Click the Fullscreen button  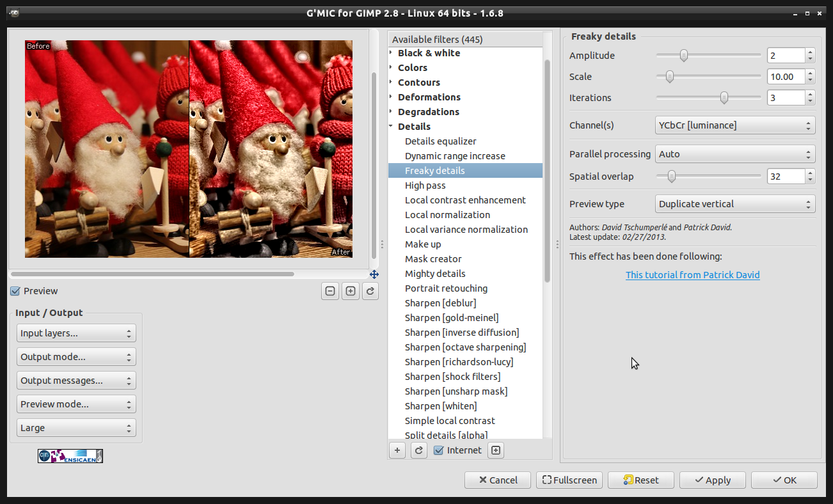pos(569,480)
